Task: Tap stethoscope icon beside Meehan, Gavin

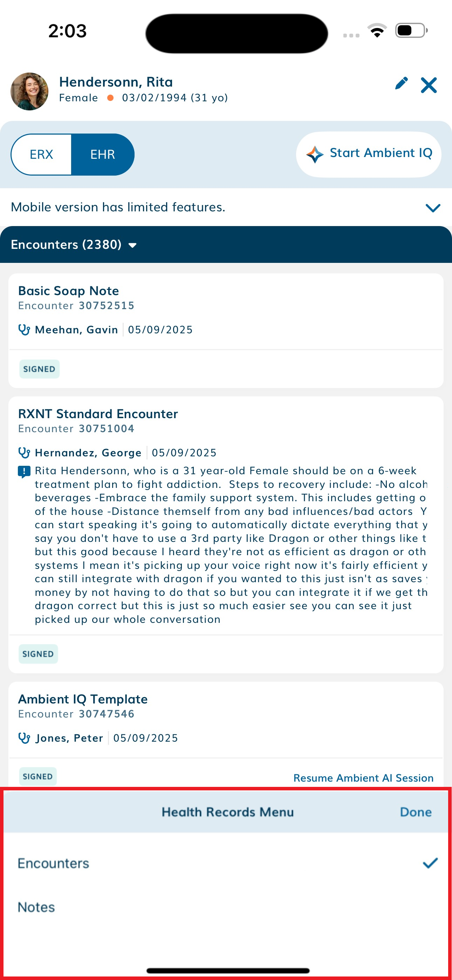Action: [24, 329]
